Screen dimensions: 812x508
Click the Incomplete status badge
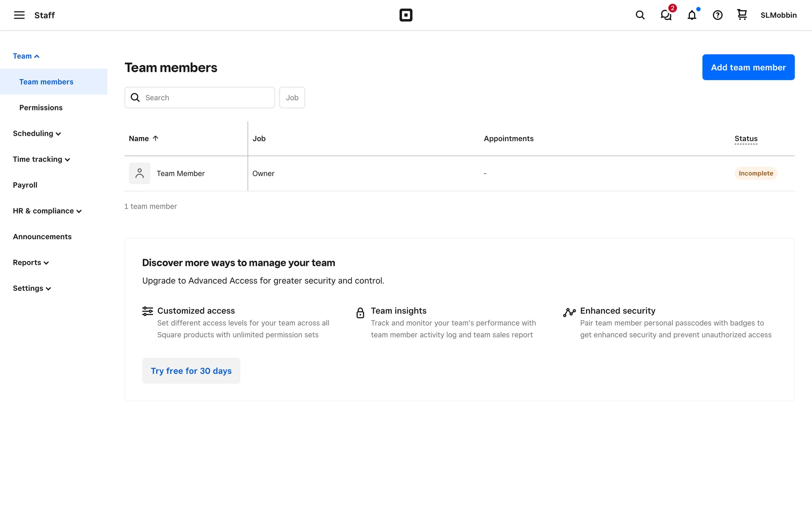click(x=755, y=174)
